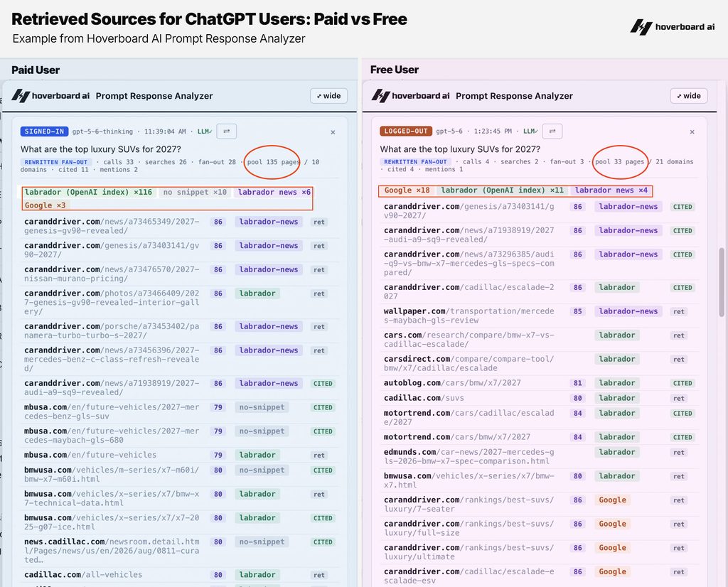Viewport: 728px width, 587px height.
Task: Open the wallpaper.com mercedes-maybach-gls-review link
Action: point(469,316)
